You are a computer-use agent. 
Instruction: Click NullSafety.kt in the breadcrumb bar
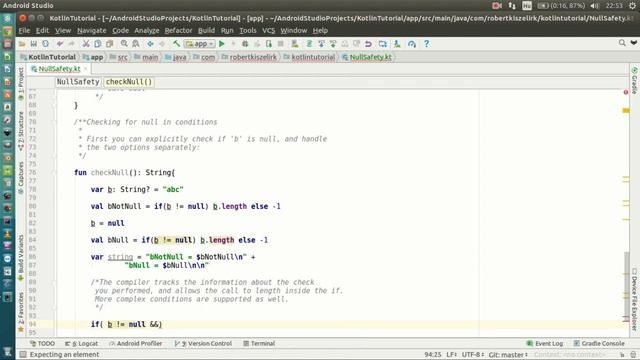[367, 57]
